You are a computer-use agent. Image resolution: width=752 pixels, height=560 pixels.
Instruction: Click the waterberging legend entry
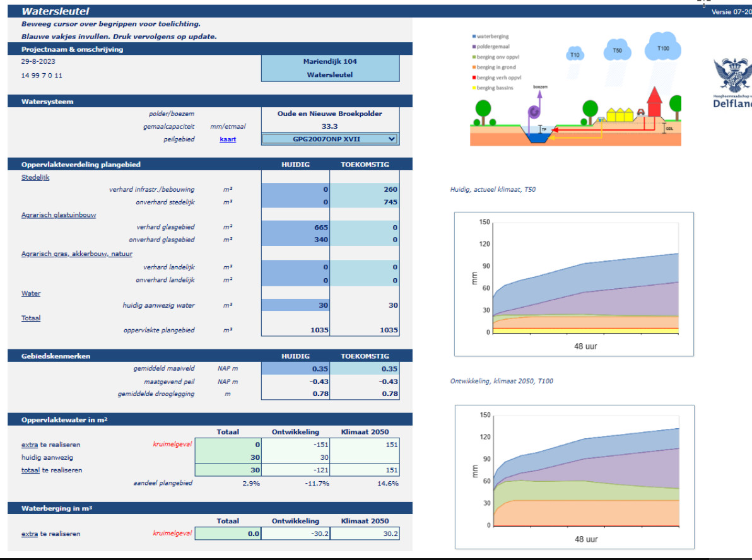pyautogui.click(x=491, y=37)
